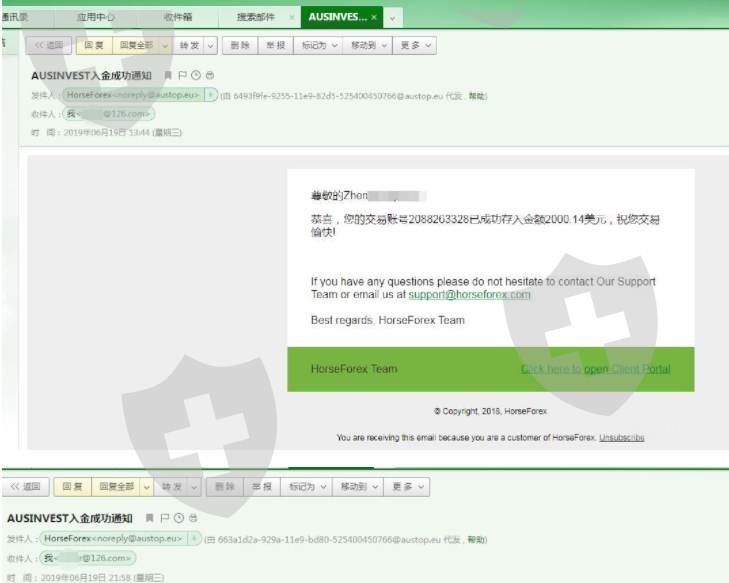
Task: Click the 'Click here to open Client Portal' link
Action: (x=596, y=369)
